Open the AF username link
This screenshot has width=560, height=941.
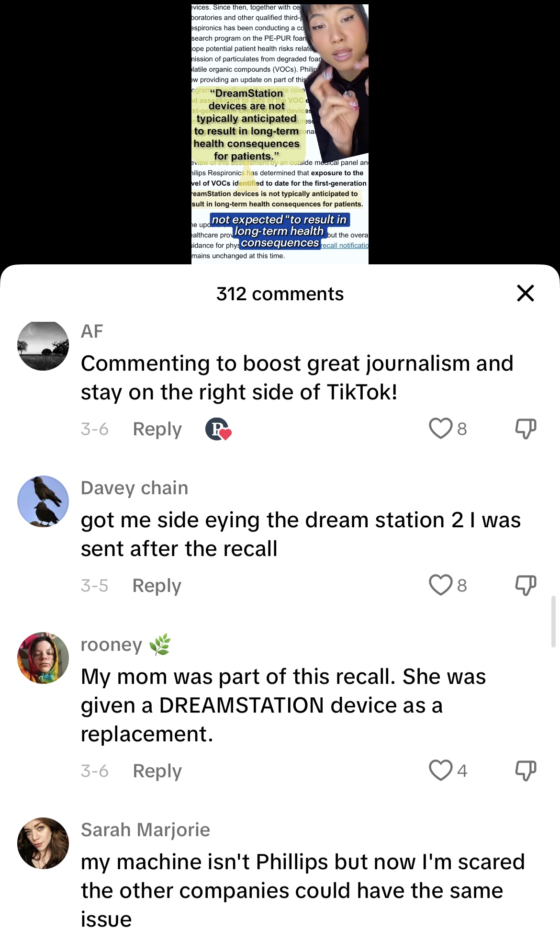[92, 331]
